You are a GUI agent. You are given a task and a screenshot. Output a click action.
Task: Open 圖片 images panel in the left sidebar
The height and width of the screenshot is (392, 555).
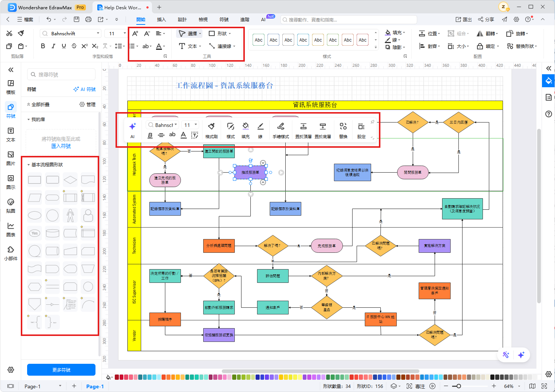point(11,158)
